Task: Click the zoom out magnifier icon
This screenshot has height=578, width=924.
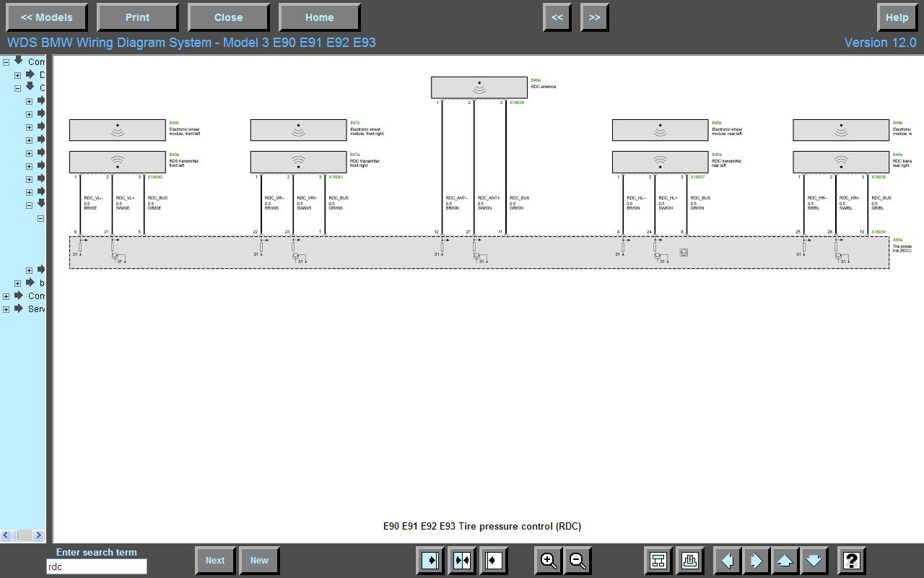Action: tap(577, 561)
